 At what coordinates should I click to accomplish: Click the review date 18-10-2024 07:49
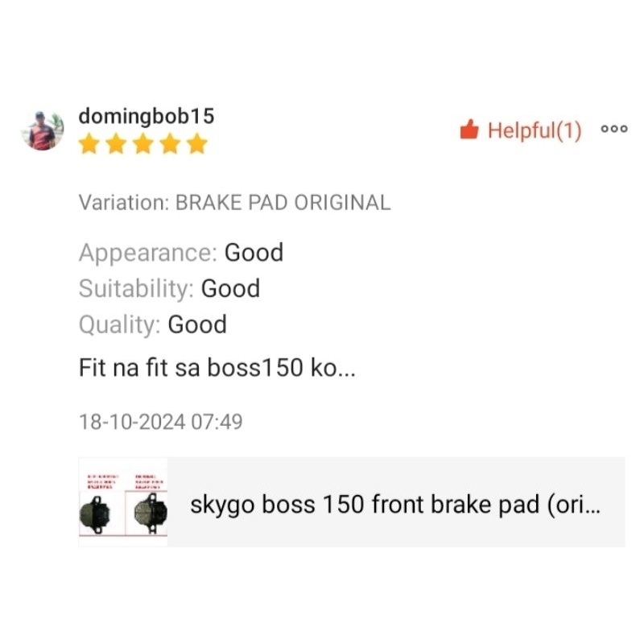tap(160, 422)
